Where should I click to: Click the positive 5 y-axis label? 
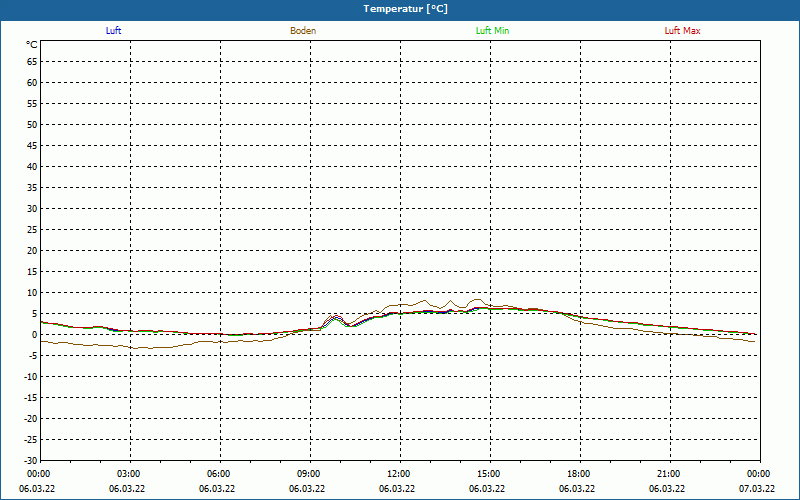click(x=34, y=314)
